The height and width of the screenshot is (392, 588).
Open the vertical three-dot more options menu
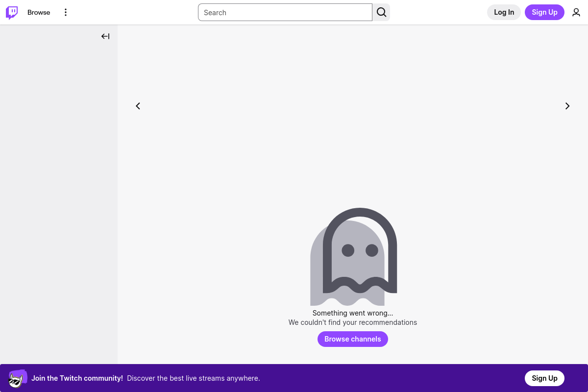[x=66, y=12]
